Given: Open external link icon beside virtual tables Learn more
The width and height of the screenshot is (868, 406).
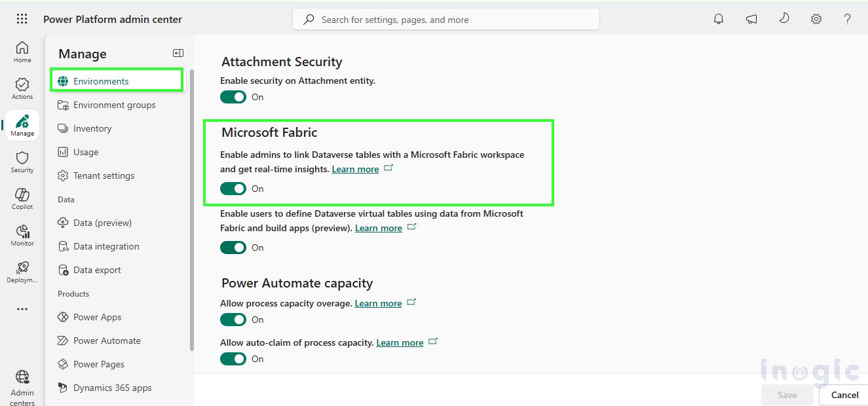Looking at the screenshot, I should 412,227.
